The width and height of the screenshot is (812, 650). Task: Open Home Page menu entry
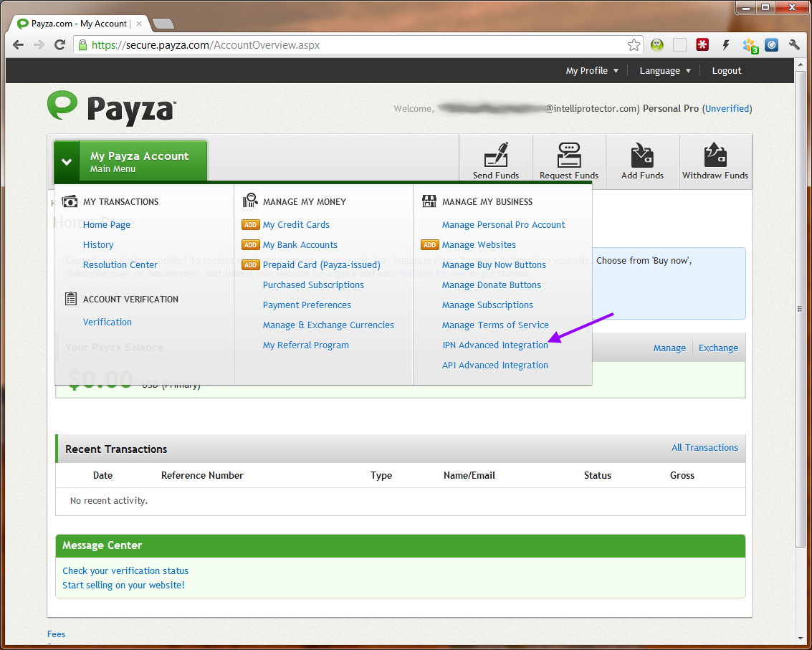coord(107,225)
